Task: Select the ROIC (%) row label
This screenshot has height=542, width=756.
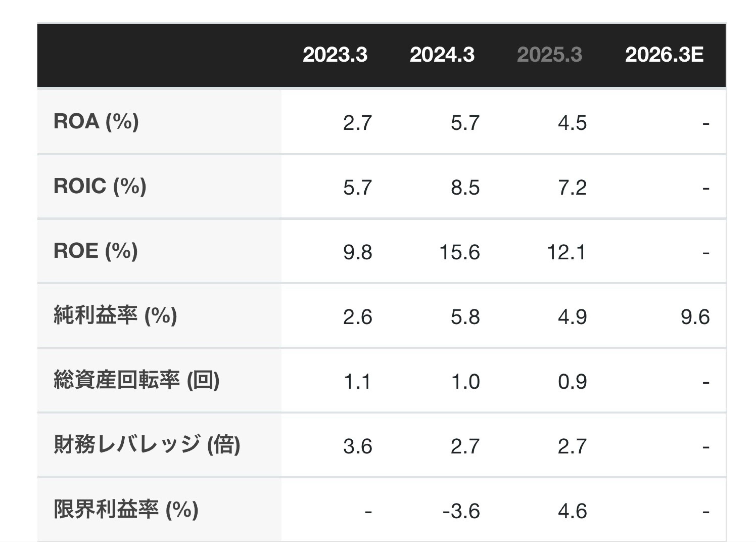Action: click(100, 186)
